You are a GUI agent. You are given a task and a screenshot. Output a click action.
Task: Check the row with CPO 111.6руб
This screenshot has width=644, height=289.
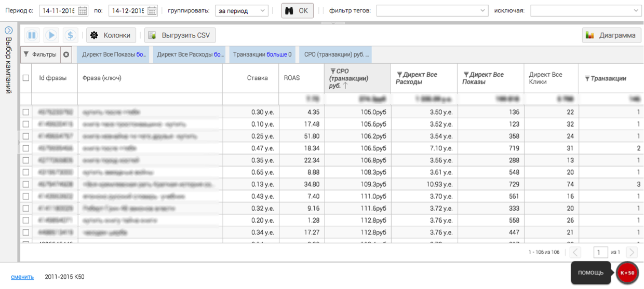[x=26, y=209]
